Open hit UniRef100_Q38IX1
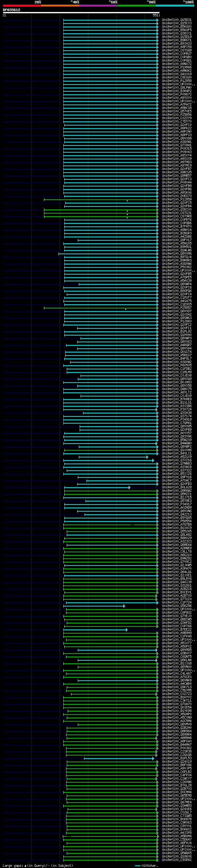 click(x=176, y=33)
